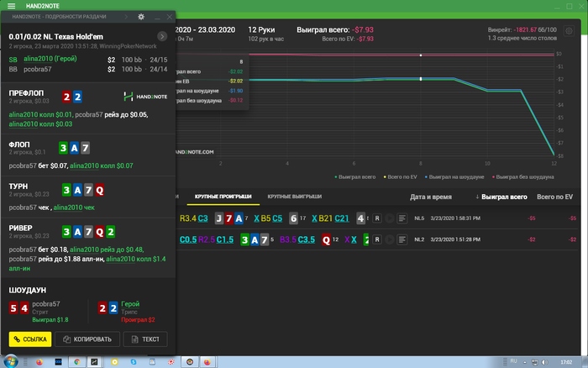The image size is (588, 368).
Task: Switch to Крупные проигрыши tab
Action: tap(223, 197)
